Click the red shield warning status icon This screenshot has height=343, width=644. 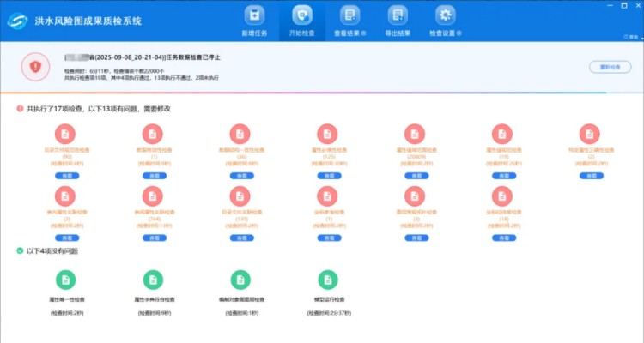click(35, 66)
